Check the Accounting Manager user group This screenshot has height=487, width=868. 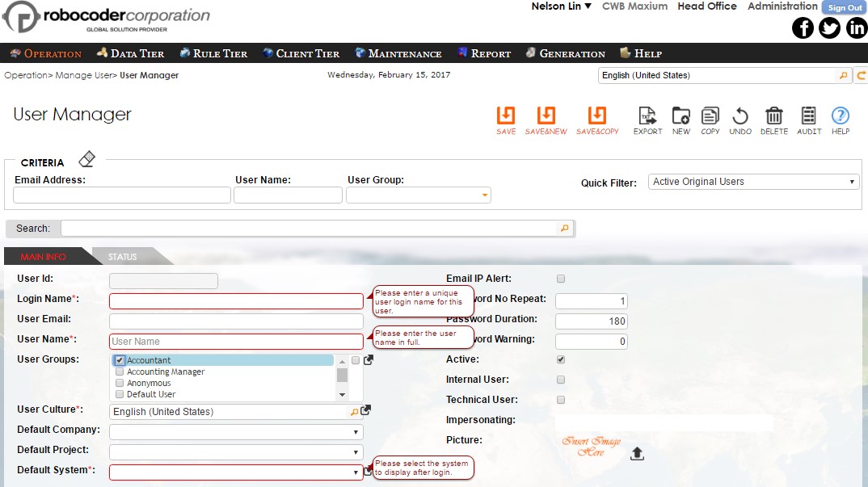[119, 372]
